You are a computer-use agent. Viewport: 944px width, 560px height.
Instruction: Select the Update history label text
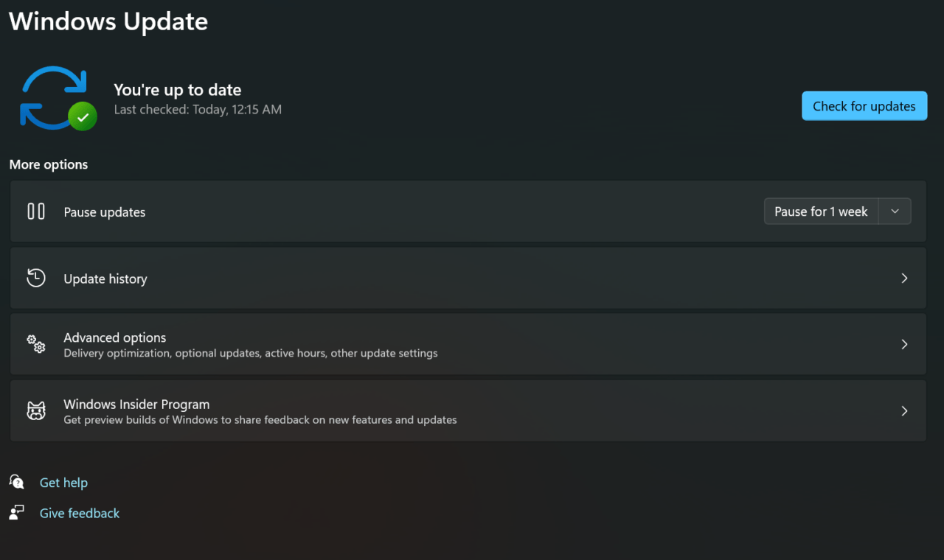pos(105,279)
